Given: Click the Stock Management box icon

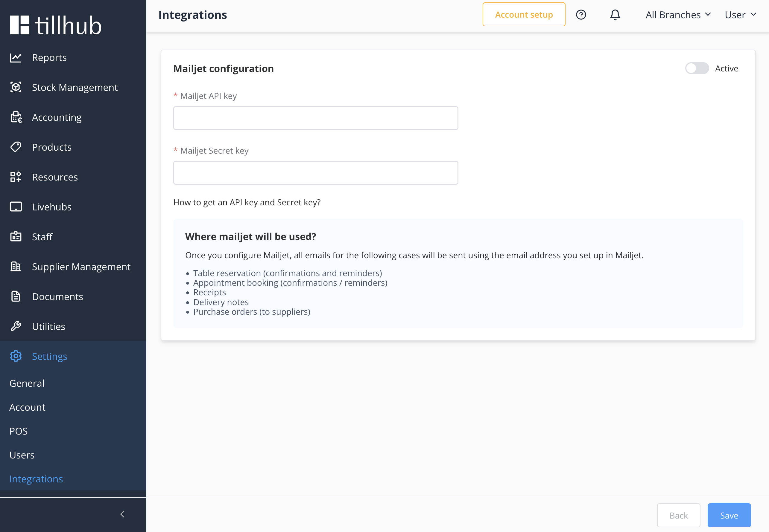Looking at the screenshot, I should (x=16, y=87).
